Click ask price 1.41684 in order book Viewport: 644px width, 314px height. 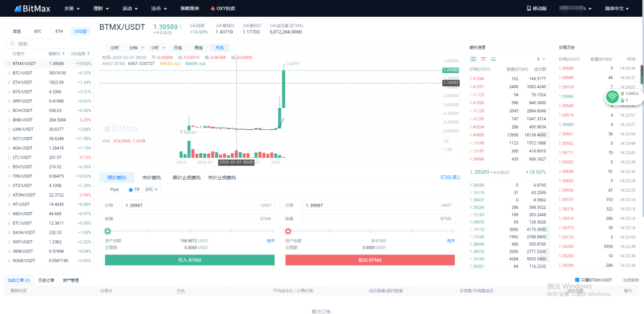(x=477, y=79)
